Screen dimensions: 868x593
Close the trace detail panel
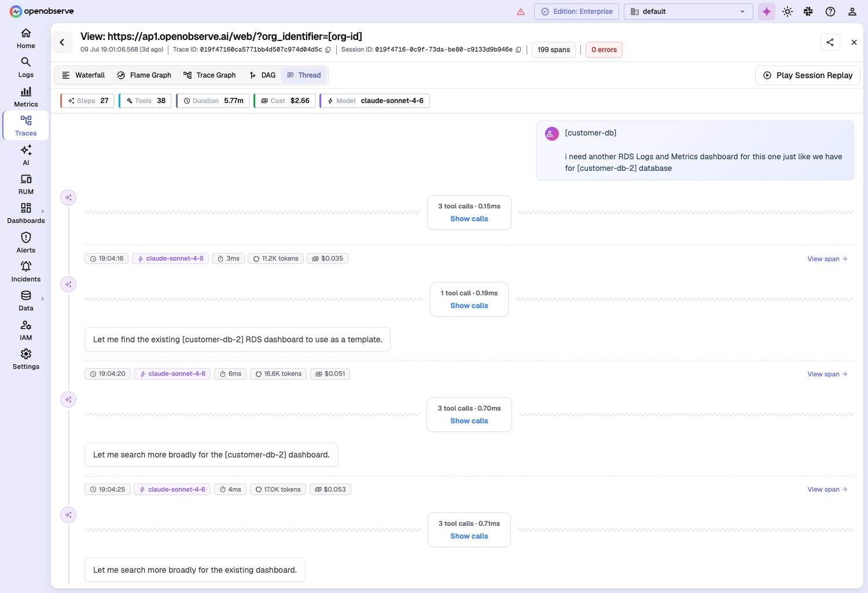854,42
